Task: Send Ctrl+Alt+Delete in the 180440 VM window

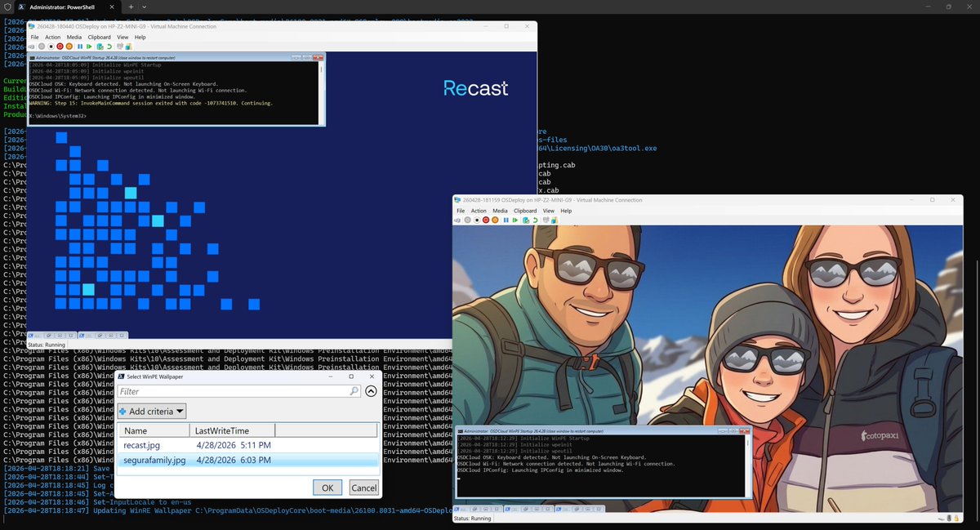Action: tap(31, 46)
